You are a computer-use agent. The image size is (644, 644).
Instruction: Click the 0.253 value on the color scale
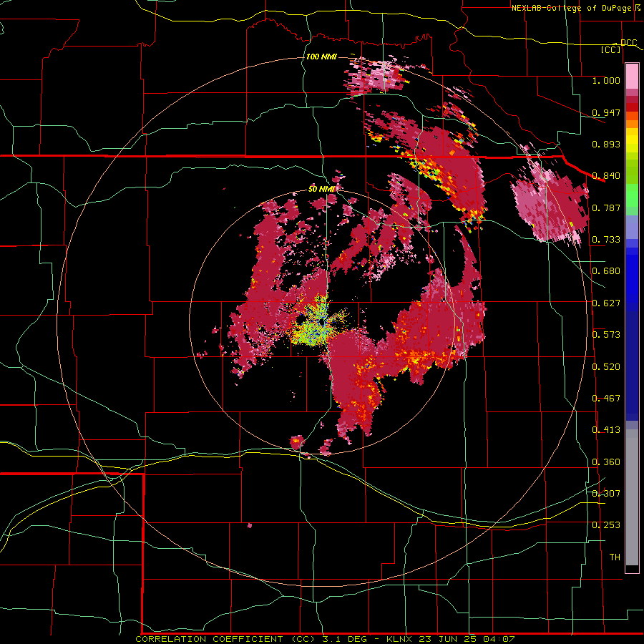(606, 525)
